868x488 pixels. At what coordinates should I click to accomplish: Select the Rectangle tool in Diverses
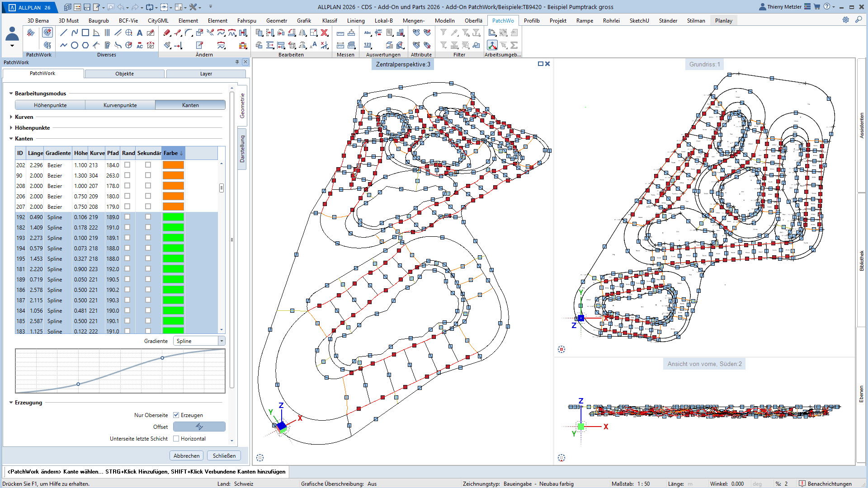[85, 33]
